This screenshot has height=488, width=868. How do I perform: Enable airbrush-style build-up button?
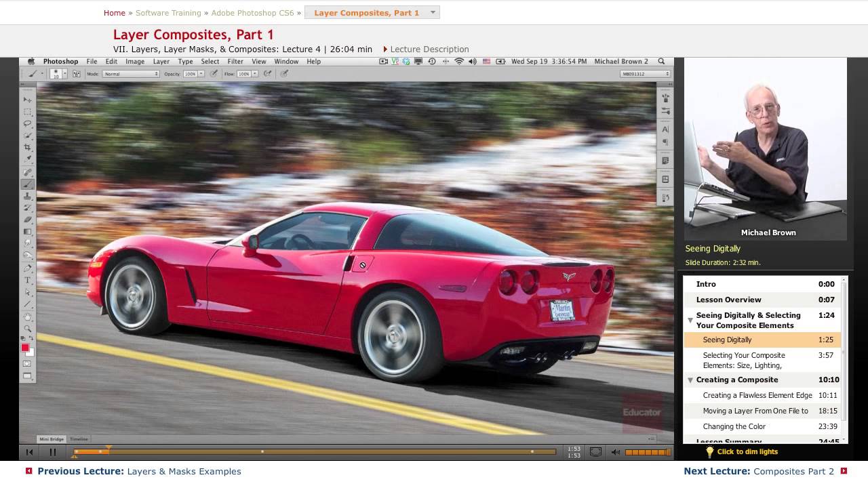click(268, 74)
